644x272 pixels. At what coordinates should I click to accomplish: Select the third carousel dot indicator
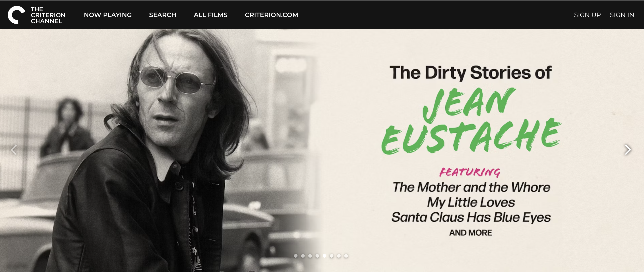point(310,256)
